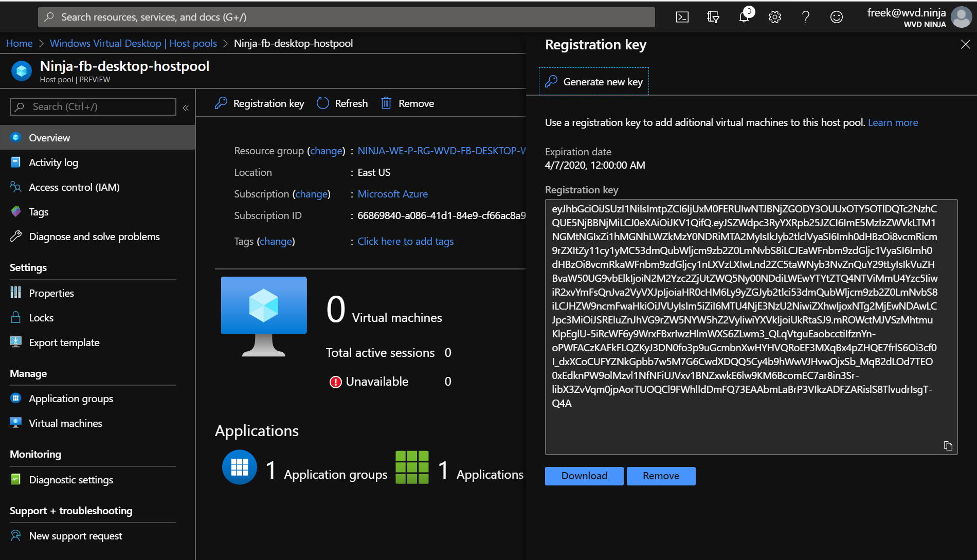This screenshot has width=977, height=560.
Task: Collapse the sidebar menu with double chevron
Action: tap(186, 107)
